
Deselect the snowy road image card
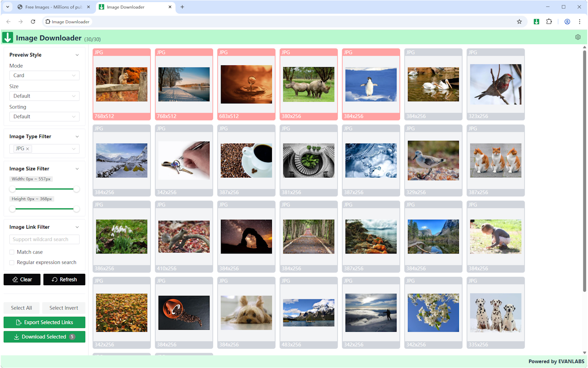[x=184, y=85]
